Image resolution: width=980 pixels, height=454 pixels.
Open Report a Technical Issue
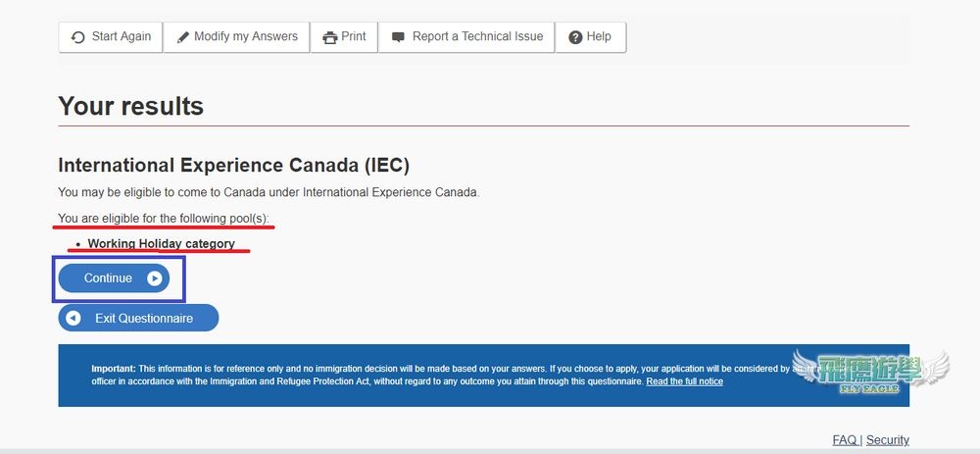click(466, 37)
